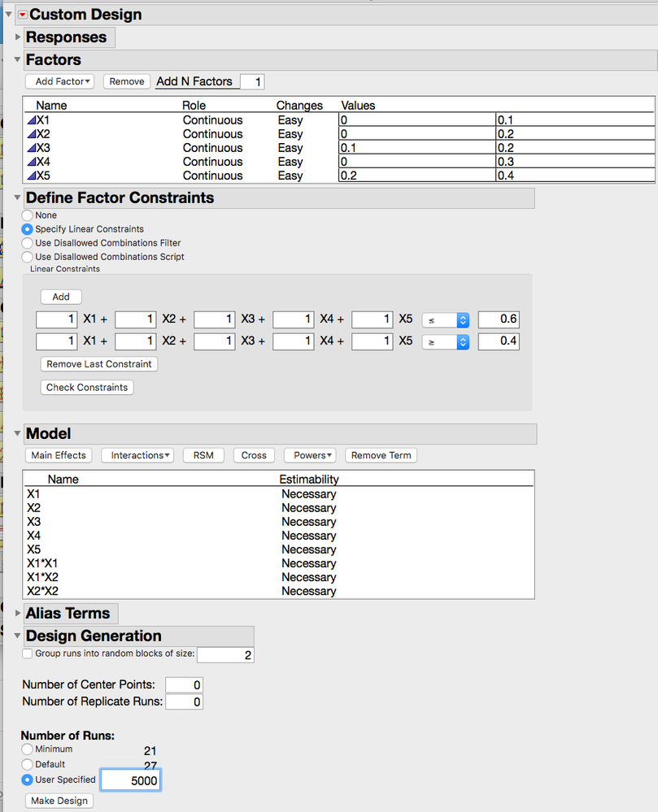The height and width of the screenshot is (812, 658).
Task: Click Number of Center Points field
Action: pos(184,685)
